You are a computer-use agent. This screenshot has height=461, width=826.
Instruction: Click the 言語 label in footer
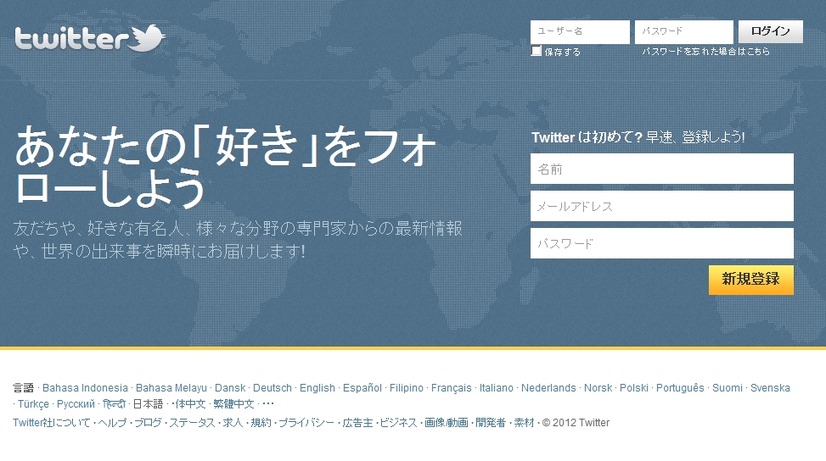(23, 388)
